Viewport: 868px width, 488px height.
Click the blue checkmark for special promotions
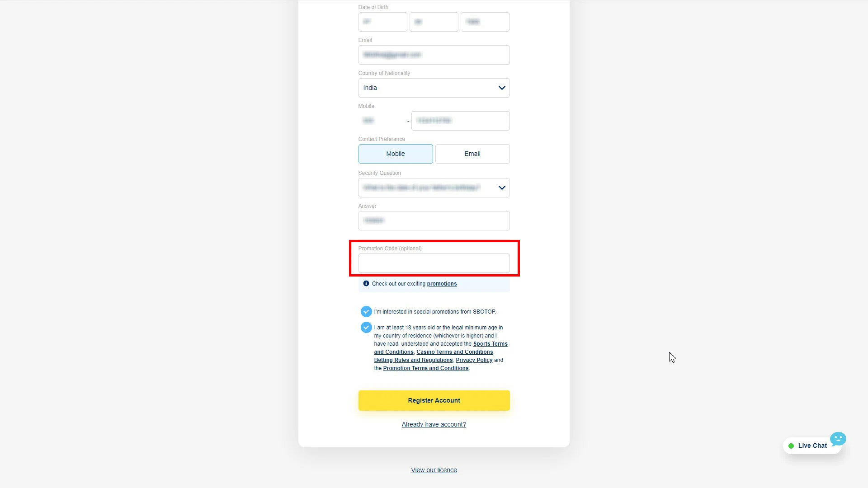(366, 310)
